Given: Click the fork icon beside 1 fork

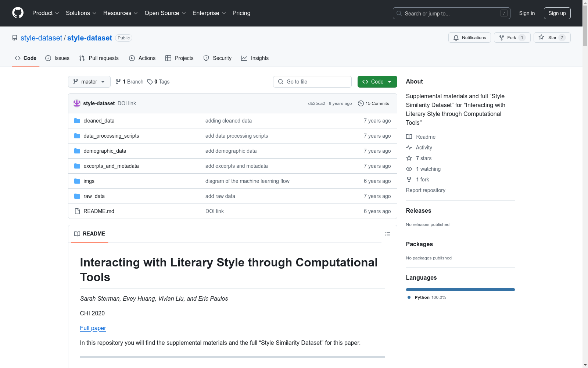Looking at the screenshot, I should point(409,180).
